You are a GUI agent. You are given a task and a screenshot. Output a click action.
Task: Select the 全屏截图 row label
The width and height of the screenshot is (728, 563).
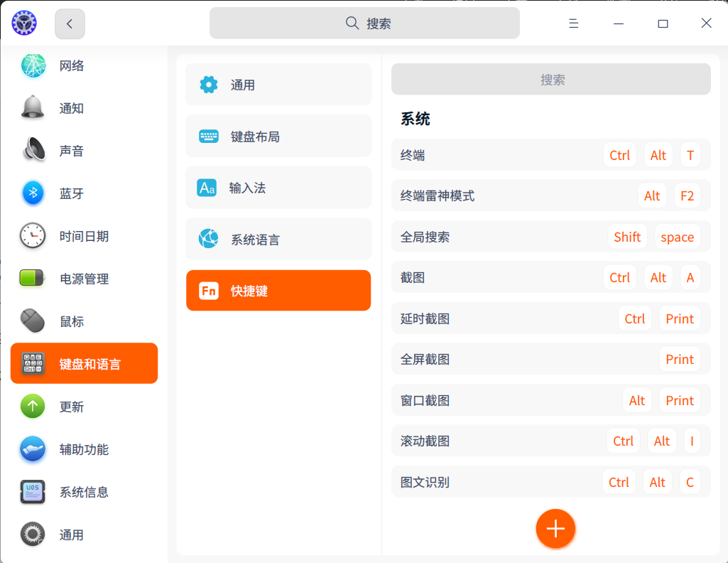click(x=425, y=359)
